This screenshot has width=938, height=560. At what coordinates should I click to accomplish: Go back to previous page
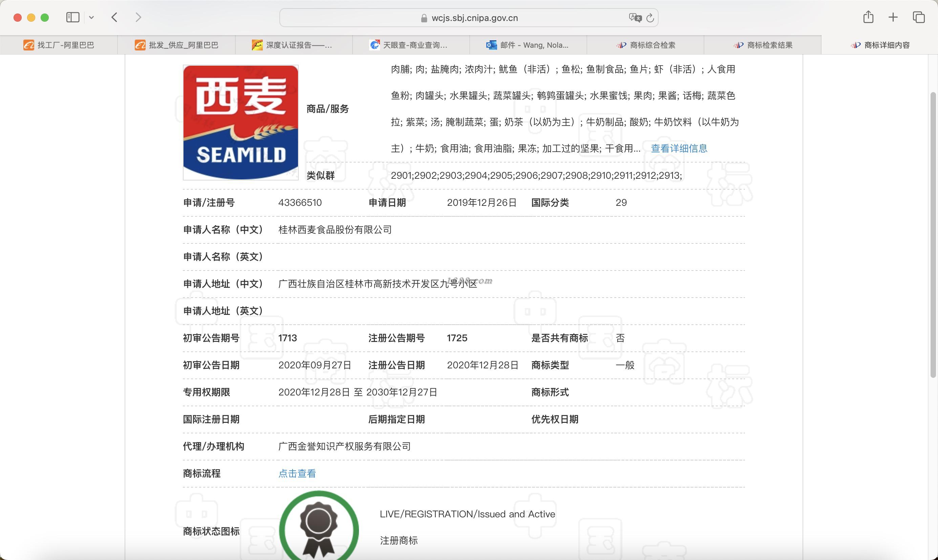[115, 17]
